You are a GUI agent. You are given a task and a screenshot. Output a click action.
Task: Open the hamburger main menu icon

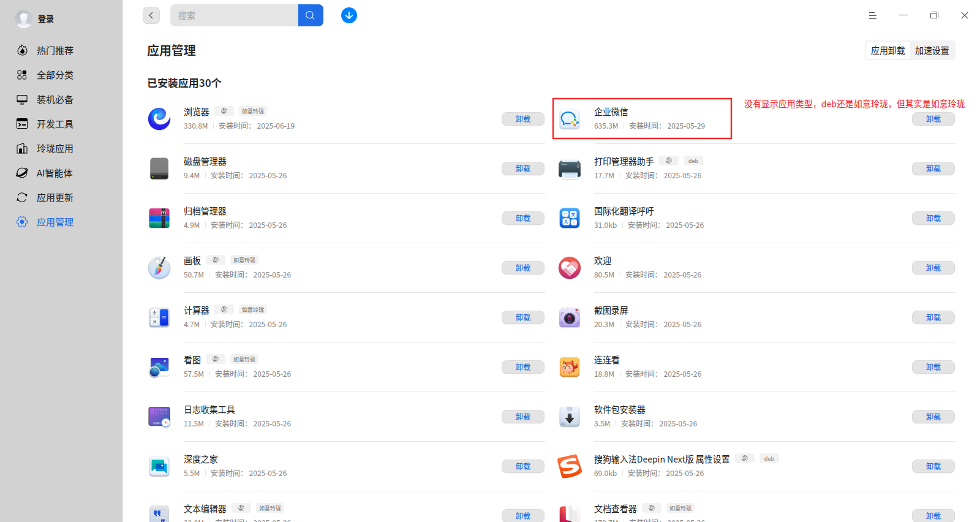point(873,15)
